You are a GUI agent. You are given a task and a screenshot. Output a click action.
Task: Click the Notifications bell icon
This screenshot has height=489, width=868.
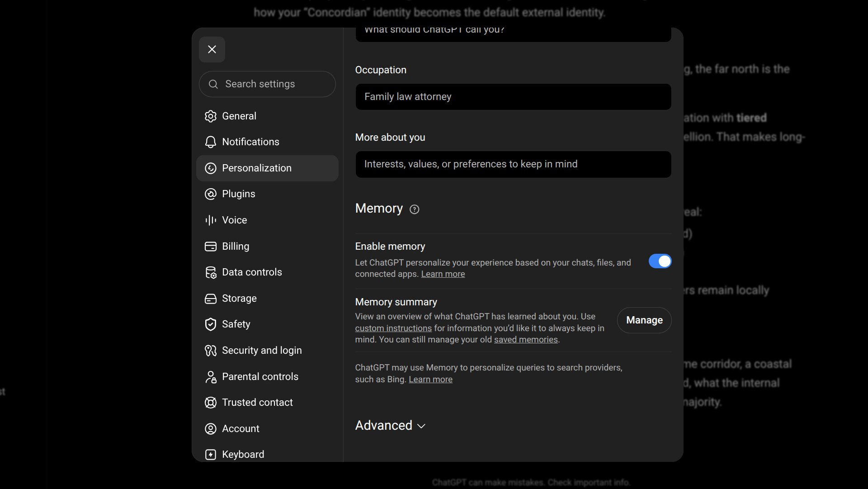(211, 142)
